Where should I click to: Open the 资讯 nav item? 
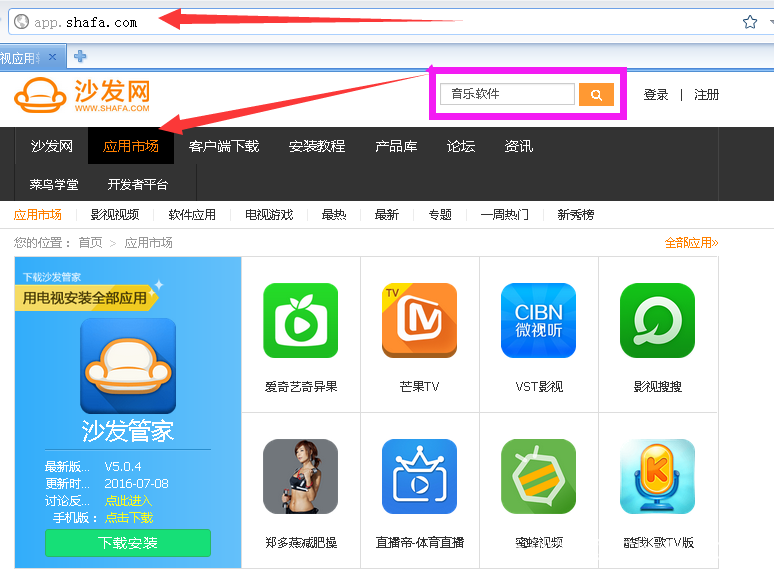click(518, 146)
